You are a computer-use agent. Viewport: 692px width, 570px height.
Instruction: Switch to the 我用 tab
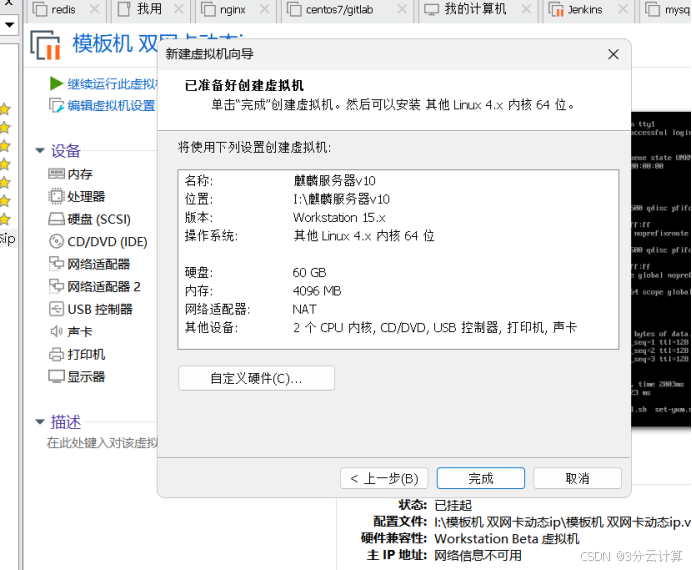point(150,11)
